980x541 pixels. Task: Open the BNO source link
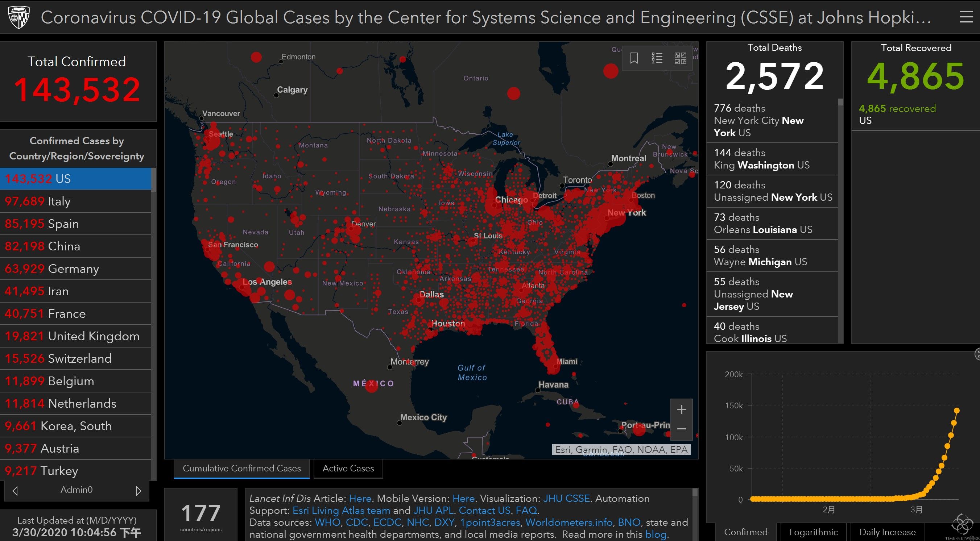629,523
